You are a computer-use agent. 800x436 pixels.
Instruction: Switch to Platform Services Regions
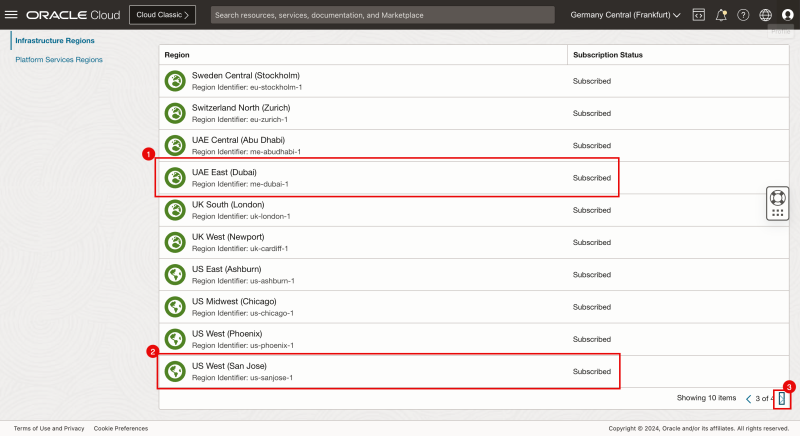click(59, 60)
